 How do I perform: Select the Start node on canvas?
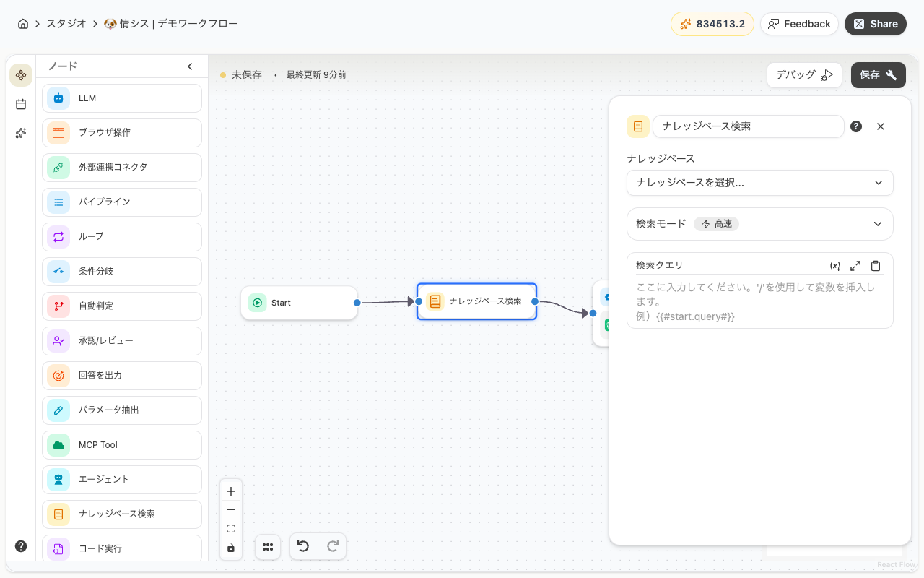(299, 303)
